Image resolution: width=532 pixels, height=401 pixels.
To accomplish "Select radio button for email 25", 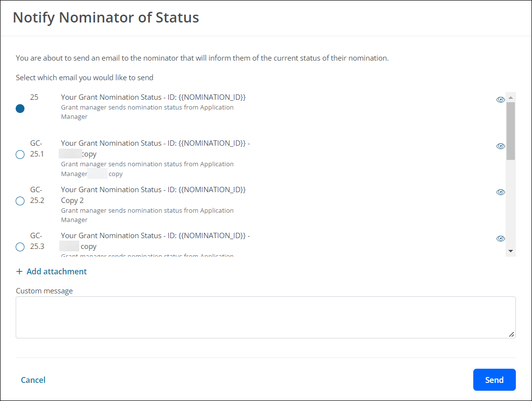I will (x=20, y=109).
